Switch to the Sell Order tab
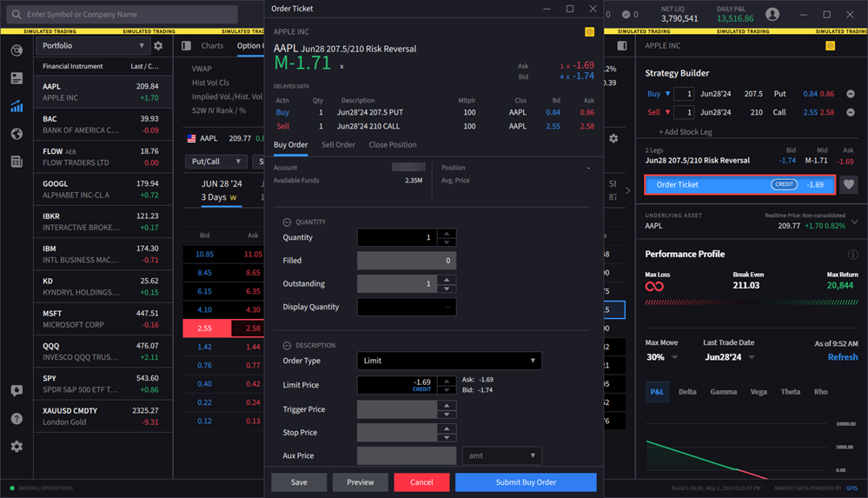This screenshot has height=498, width=868. coord(338,144)
